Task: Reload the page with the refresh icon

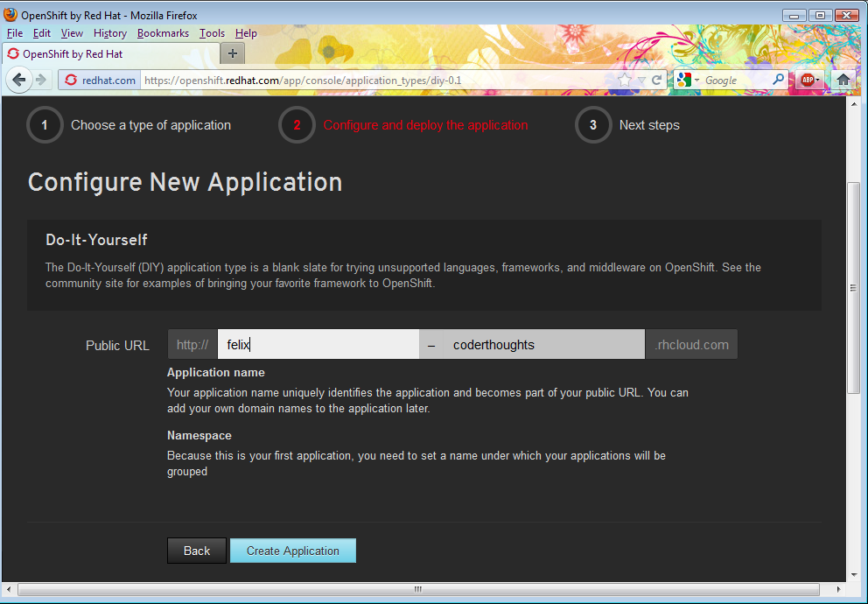Action: click(657, 81)
